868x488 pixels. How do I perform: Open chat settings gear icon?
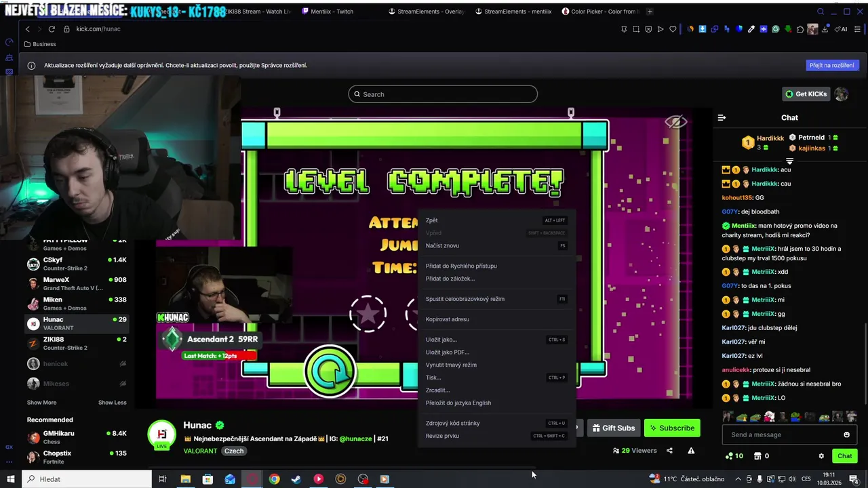point(821,456)
